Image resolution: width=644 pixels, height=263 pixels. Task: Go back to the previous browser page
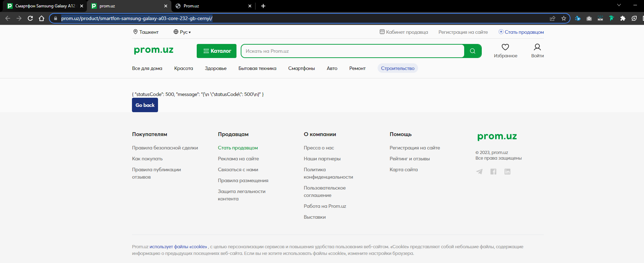8,18
